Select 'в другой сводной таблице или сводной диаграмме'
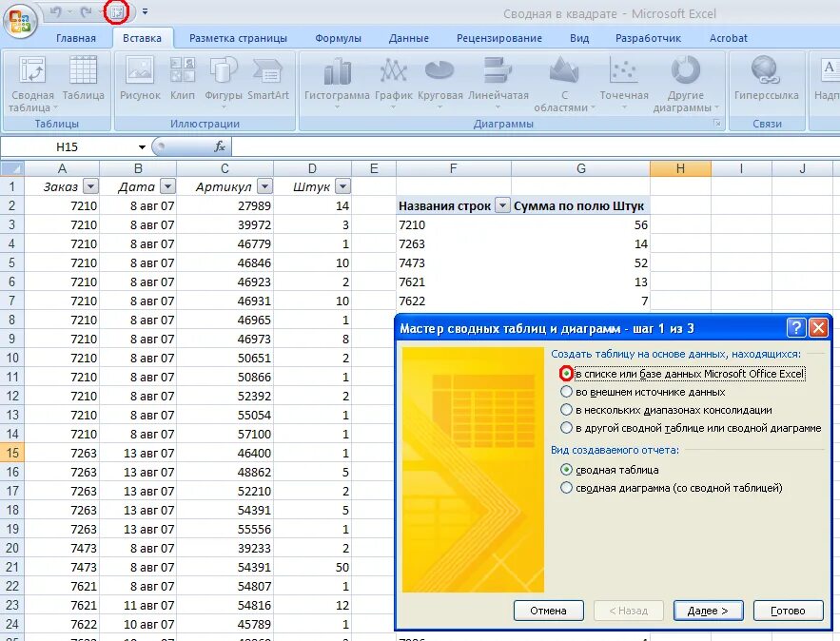The width and height of the screenshot is (840, 641). [x=566, y=428]
